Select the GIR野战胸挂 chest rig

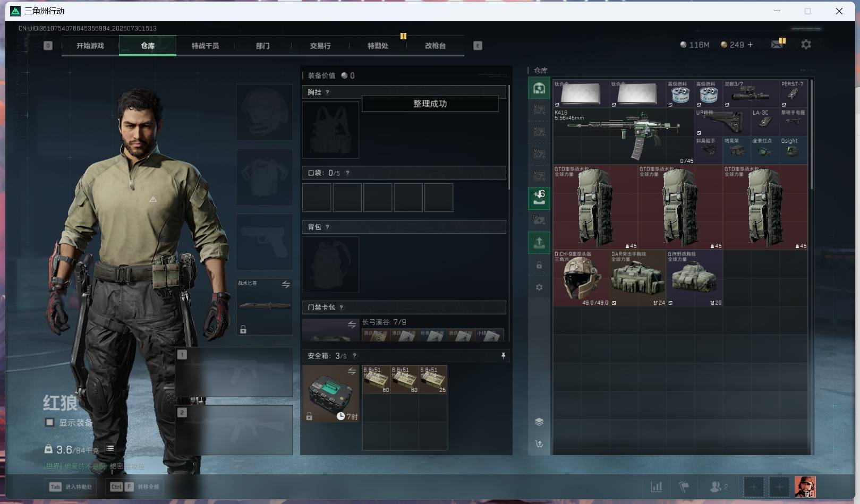coord(695,278)
